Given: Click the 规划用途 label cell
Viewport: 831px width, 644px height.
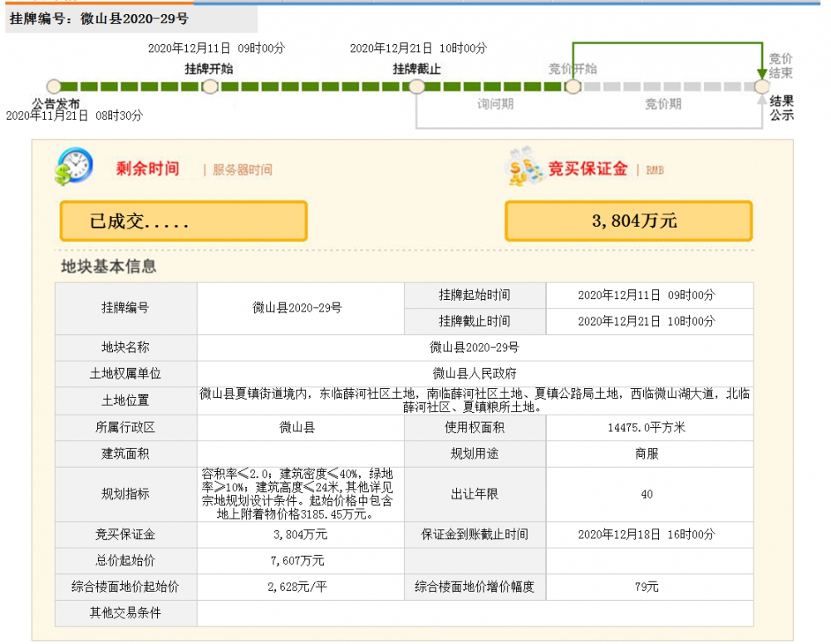Looking at the screenshot, I should pyautogui.click(x=475, y=454).
